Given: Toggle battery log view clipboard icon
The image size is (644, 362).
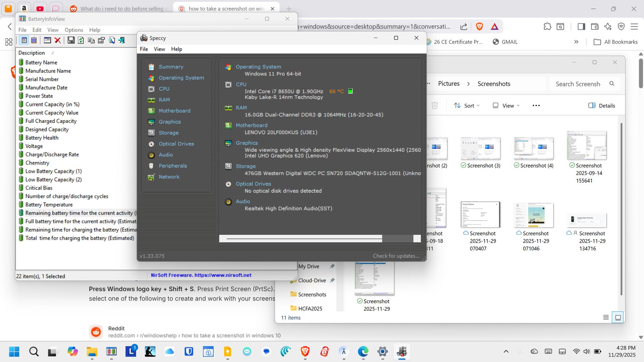Looking at the screenshot, I should click(34, 40).
